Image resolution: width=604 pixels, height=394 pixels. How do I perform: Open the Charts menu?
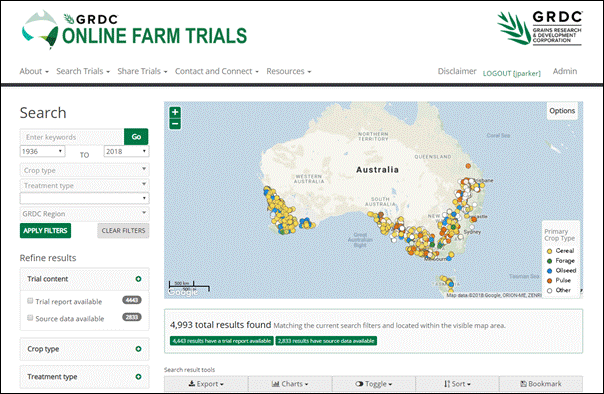tap(290, 384)
